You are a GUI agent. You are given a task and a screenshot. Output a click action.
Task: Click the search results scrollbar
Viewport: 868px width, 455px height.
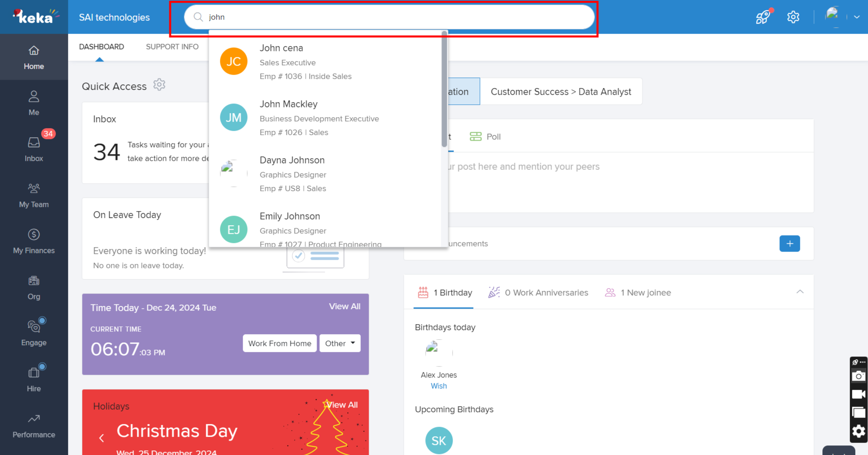pyautogui.click(x=444, y=91)
